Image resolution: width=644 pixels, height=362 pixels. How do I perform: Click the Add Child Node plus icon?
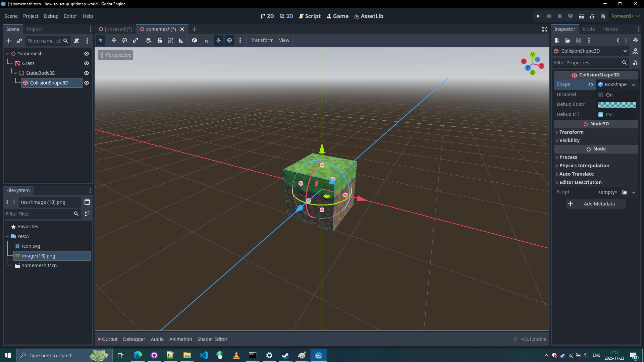tap(9, 41)
